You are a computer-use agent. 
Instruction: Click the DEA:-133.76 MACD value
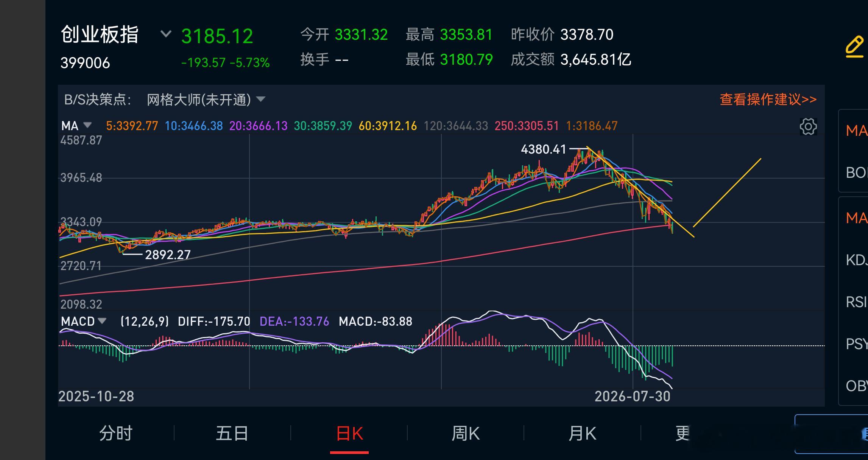click(x=294, y=322)
